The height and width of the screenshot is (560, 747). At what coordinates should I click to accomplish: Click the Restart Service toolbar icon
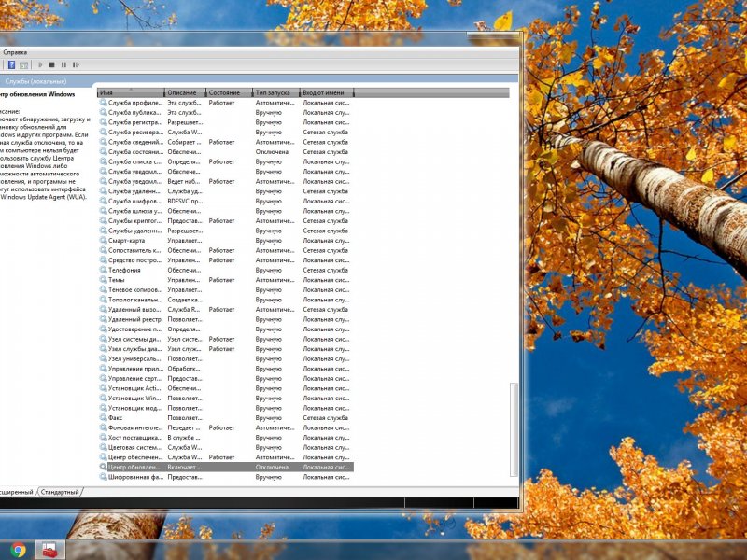coord(76,64)
